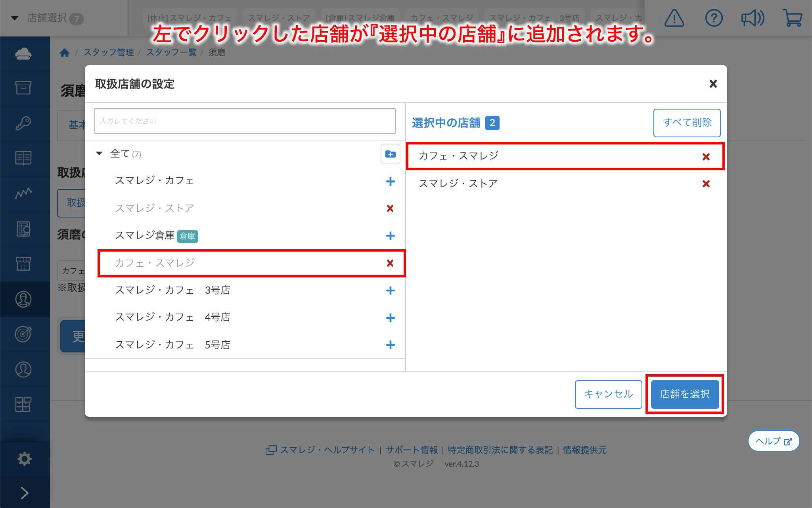Open スタッフ一覧 breadcrumb link
Image resolution: width=812 pixels, height=508 pixels.
[171, 52]
